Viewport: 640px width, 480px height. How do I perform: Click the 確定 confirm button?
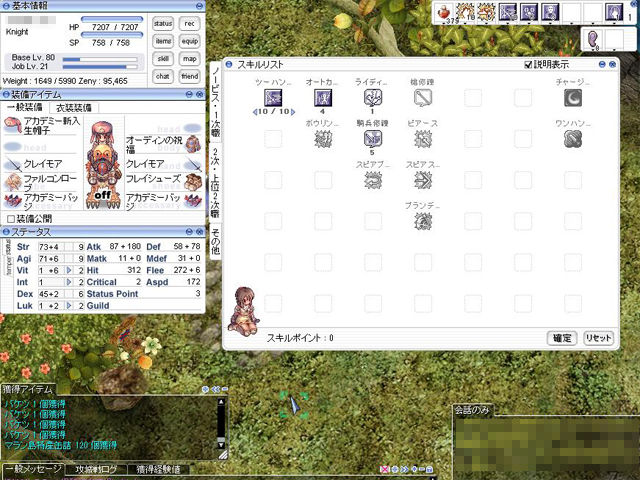point(562,338)
